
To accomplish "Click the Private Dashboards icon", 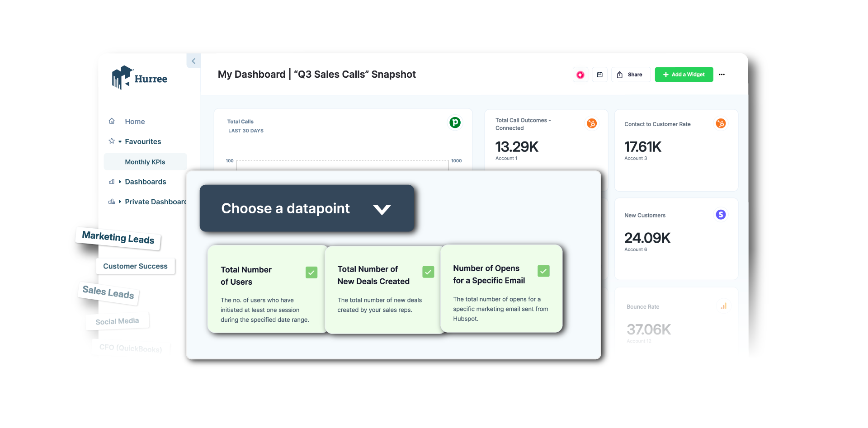I will [112, 202].
